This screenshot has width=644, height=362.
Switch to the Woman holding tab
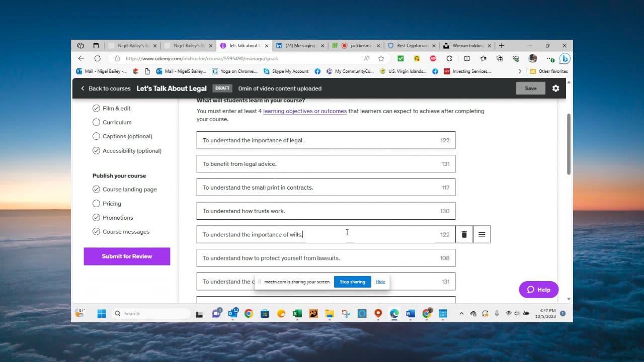[467, 45]
